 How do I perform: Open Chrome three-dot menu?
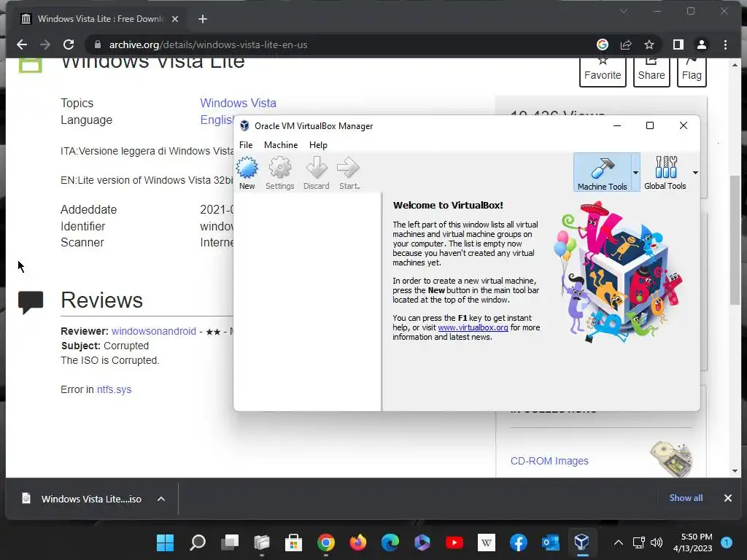pyautogui.click(x=725, y=44)
